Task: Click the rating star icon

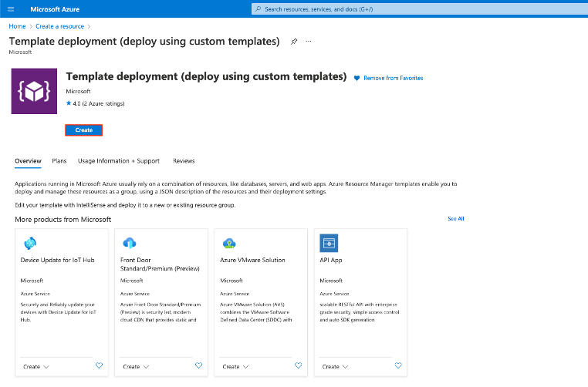Action: point(69,103)
